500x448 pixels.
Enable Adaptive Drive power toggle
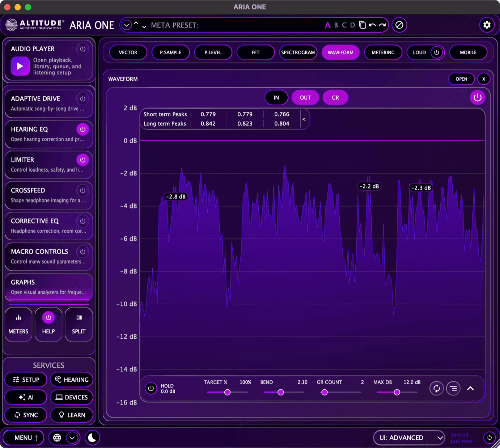tap(83, 99)
